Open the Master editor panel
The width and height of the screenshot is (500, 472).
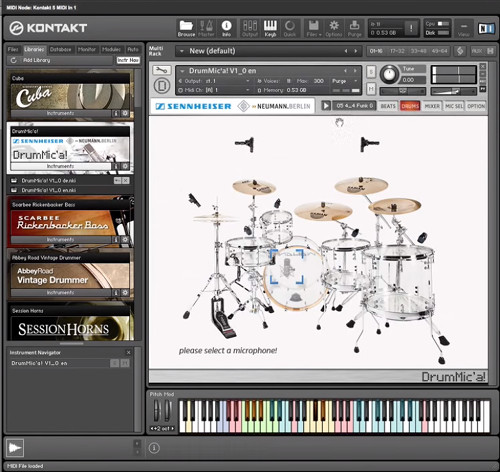(206, 28)
